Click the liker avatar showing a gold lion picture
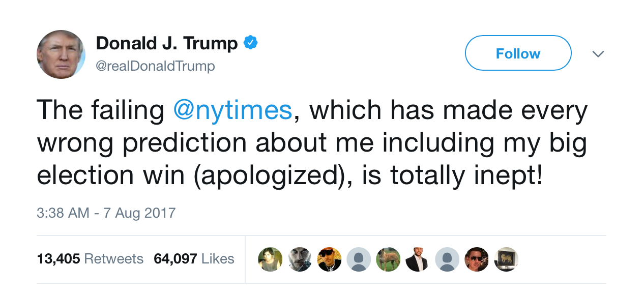Viewport: 644px width, 295px height. click(506, 259)
